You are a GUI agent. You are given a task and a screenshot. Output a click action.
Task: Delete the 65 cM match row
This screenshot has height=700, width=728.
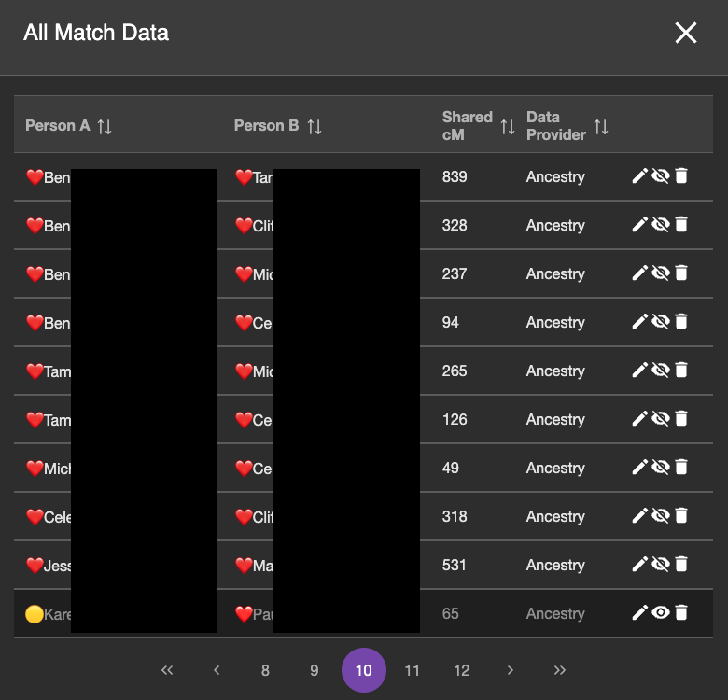tap(681, 613)
